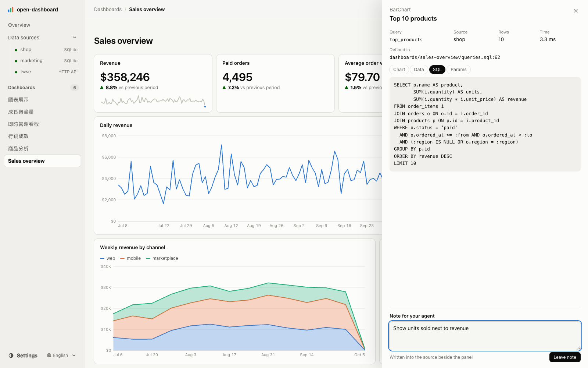Screen dimensions: 588x368
Task: Open the 圖表展示 dashboard
Action: [x=42, y=100]
